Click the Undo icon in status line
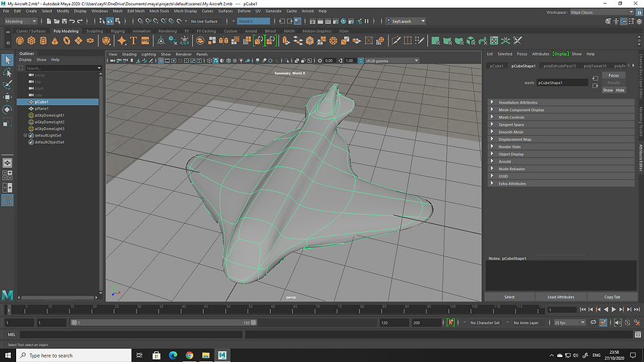644x362 pixels. [x=72, y=21]
